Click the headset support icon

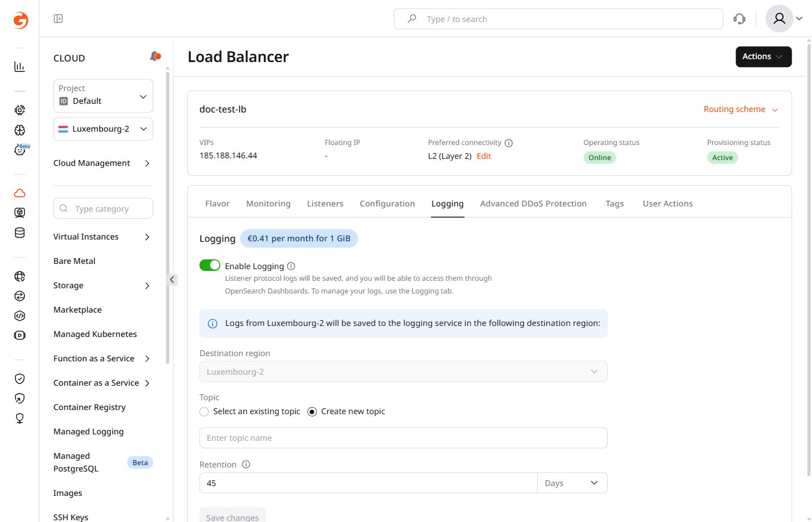pos(739,19)
